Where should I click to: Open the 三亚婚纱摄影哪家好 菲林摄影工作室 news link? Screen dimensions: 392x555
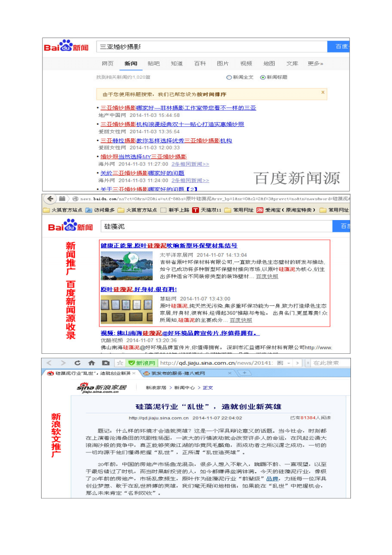(178, 108)
